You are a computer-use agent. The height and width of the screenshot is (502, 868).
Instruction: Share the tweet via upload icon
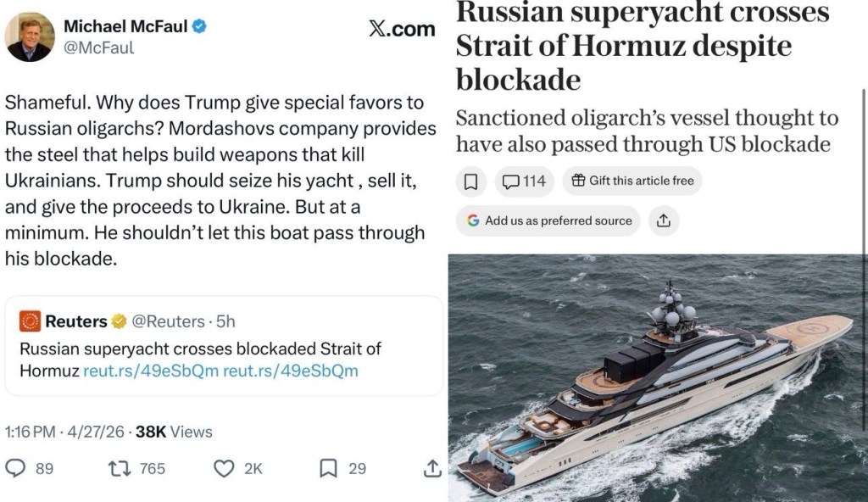pyautogui.click(x=431, y=468)
